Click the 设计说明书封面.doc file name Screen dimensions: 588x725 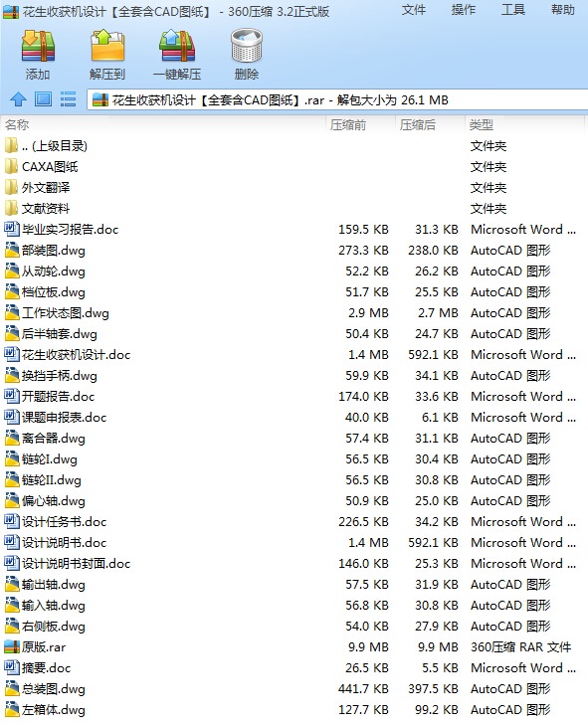(77, 563)
